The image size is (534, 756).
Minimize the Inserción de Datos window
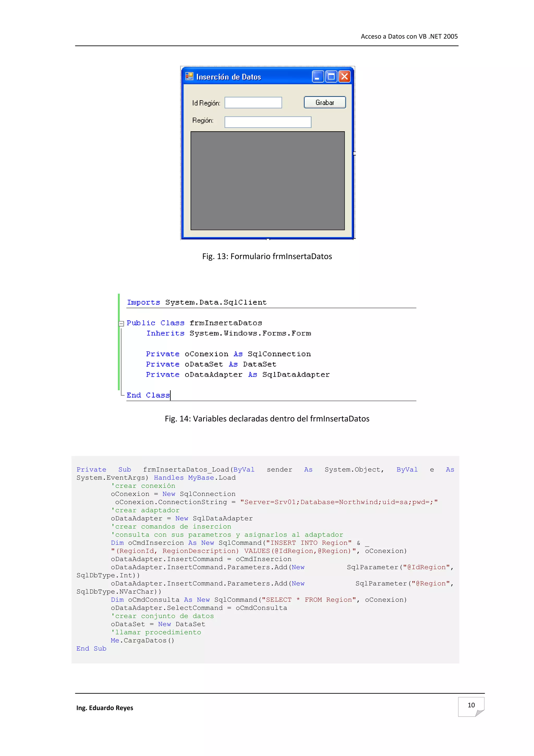[318, 76]
